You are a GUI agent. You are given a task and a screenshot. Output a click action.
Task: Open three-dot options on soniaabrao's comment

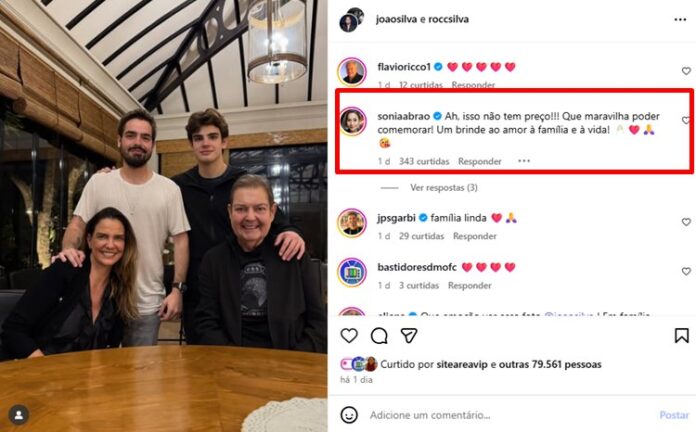click(x=525, y=161)
